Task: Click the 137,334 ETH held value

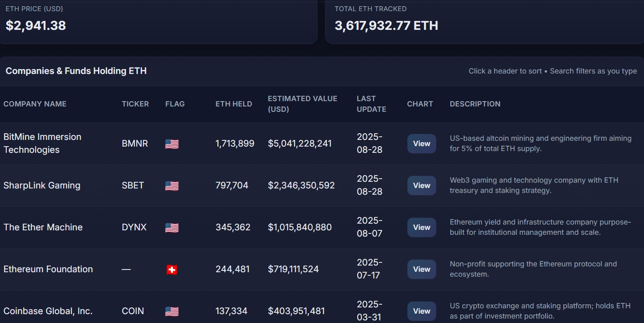Action: point(232,311)
